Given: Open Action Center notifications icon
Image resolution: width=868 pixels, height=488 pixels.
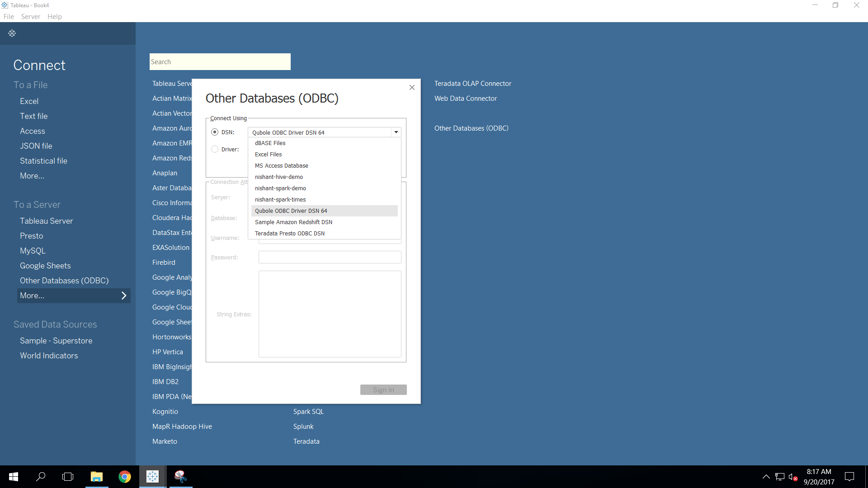Looking at the screenshot, I should tap(849, 477).
